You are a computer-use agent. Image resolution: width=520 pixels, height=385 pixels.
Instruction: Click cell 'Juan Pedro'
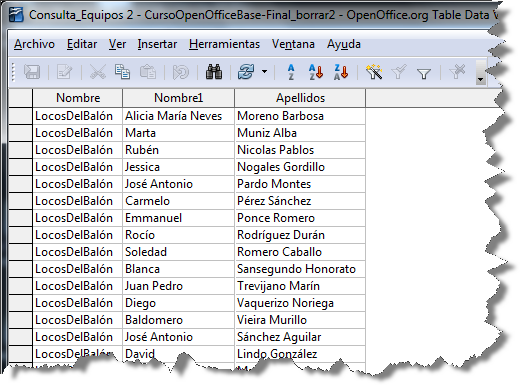(x=178, y=286)
